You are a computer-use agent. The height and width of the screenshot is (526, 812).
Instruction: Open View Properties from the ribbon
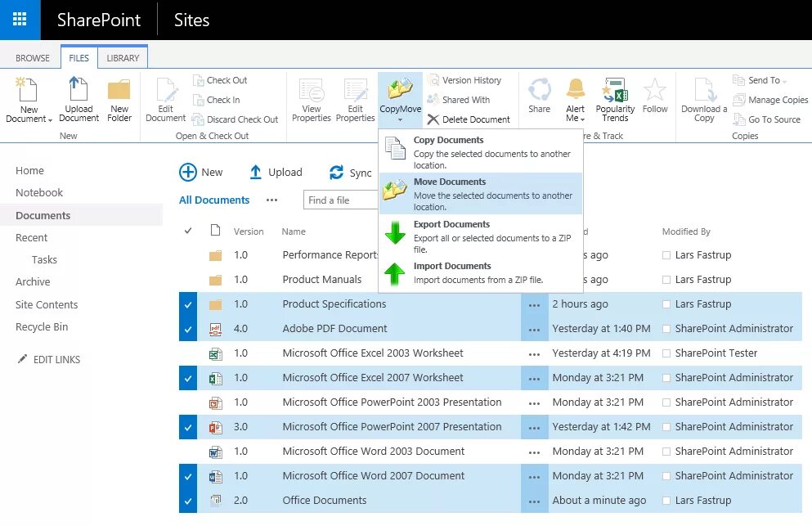pos(312,100)
